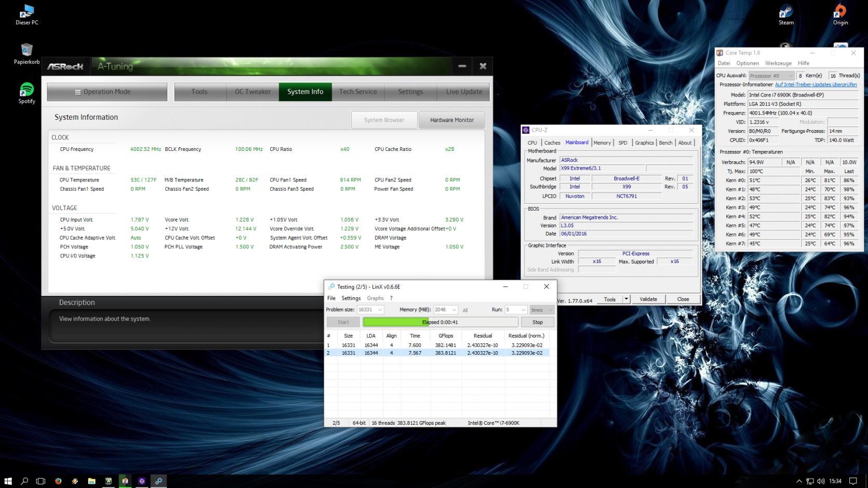868x488 pixels.
Task: Click the CPU-Z Tools button
Action: tap(610, 299)
